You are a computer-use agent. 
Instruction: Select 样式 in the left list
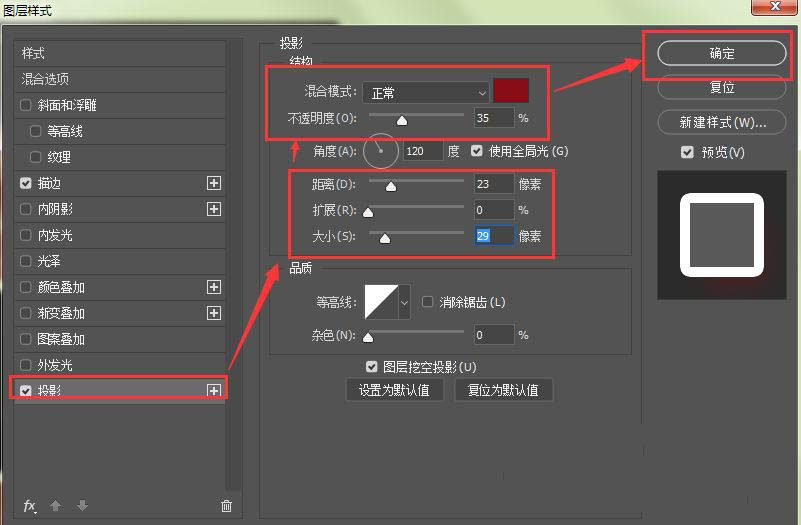(120, 53)
